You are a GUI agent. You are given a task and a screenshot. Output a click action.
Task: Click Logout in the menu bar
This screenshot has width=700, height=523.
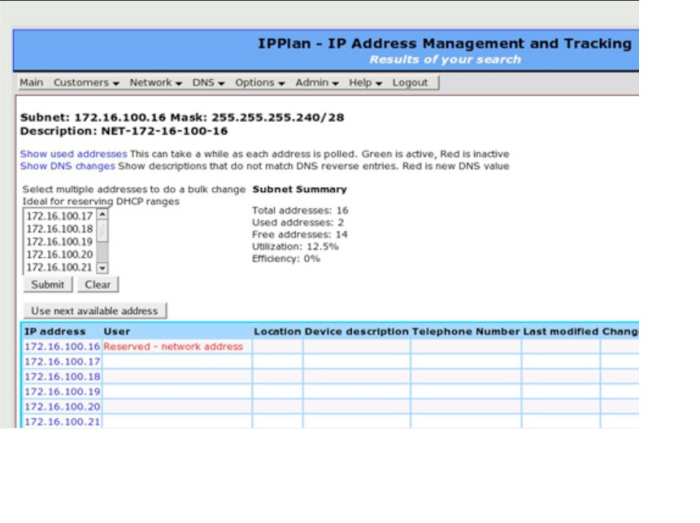point(410,83)
